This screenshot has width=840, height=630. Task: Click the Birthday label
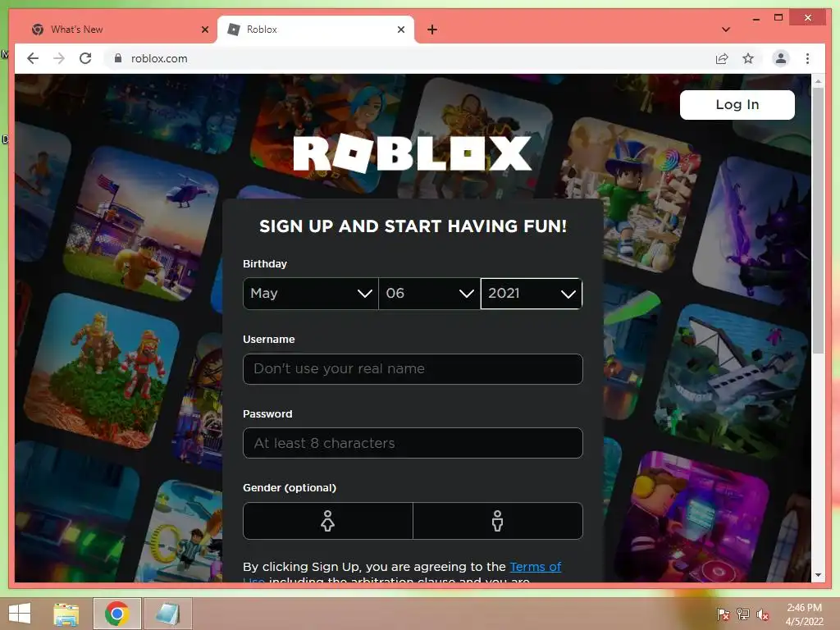(265, 263)
